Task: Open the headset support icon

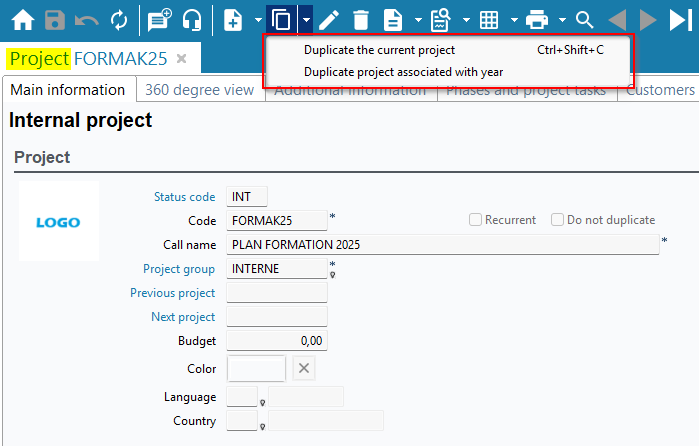Action: point(193,20)
